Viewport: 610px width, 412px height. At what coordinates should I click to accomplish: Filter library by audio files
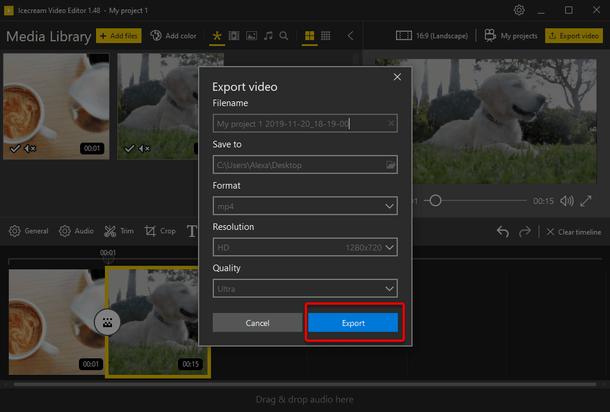pyautogui.click(x=268, y=36)
